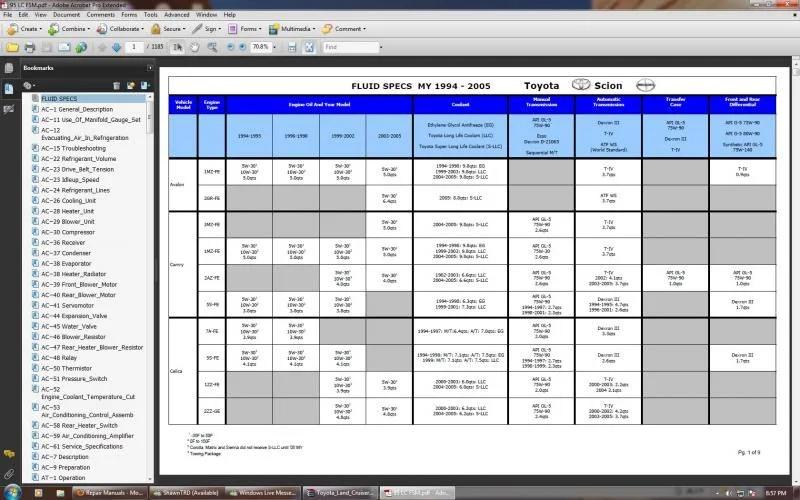Open the Find options dropdown arrow
Screen dimensions: 800x500
click(381, 47)
